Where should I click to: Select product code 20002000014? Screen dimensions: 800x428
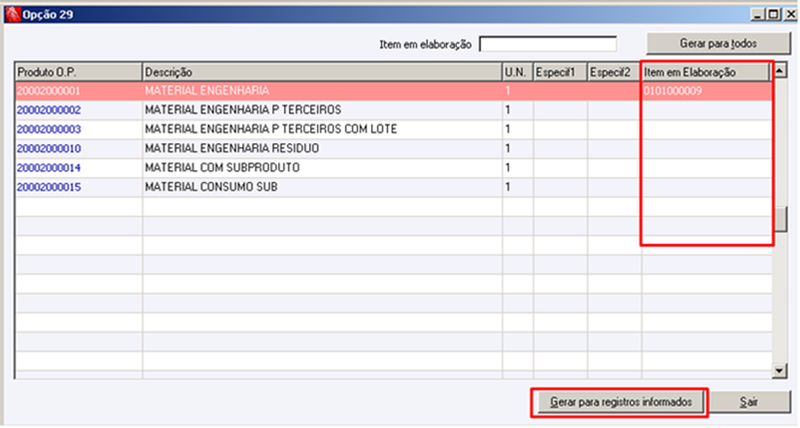(48, 168)
